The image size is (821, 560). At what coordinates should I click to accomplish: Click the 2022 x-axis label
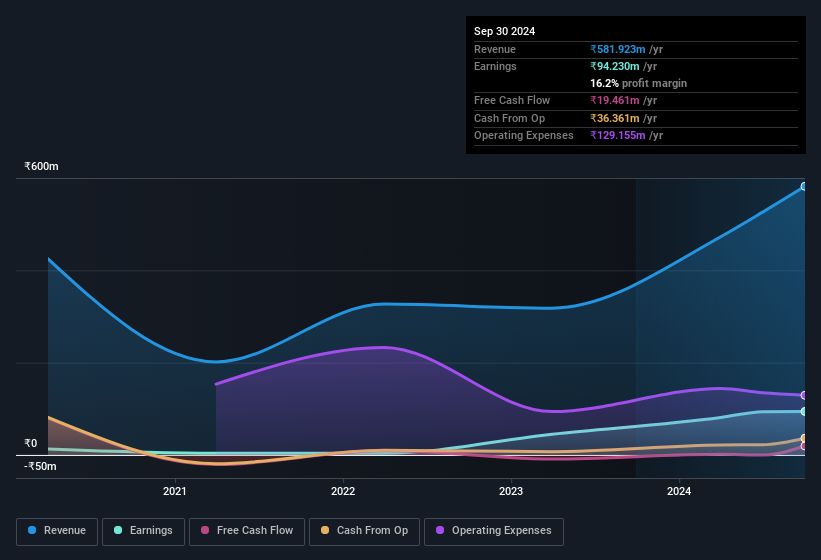[x=343, y=491]
